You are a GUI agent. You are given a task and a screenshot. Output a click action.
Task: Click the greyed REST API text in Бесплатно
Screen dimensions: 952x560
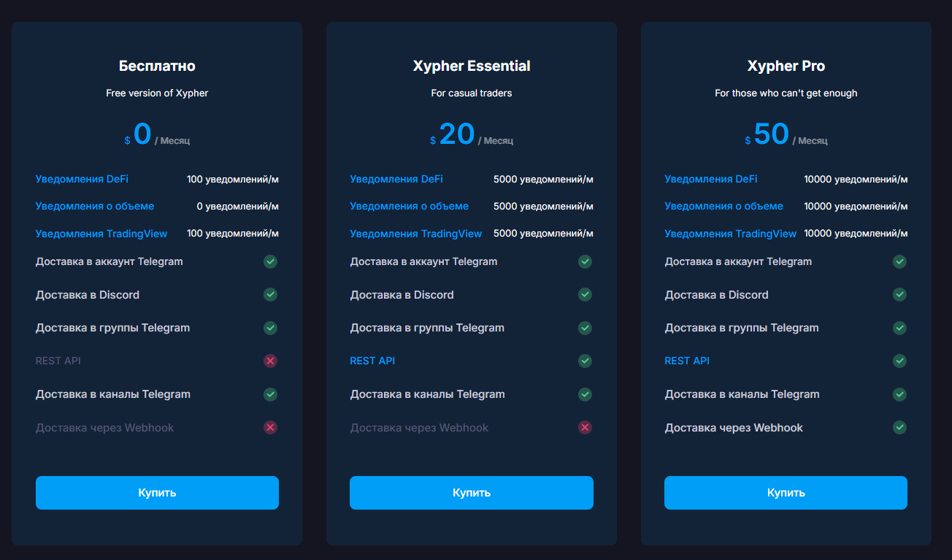click(58, 361)
